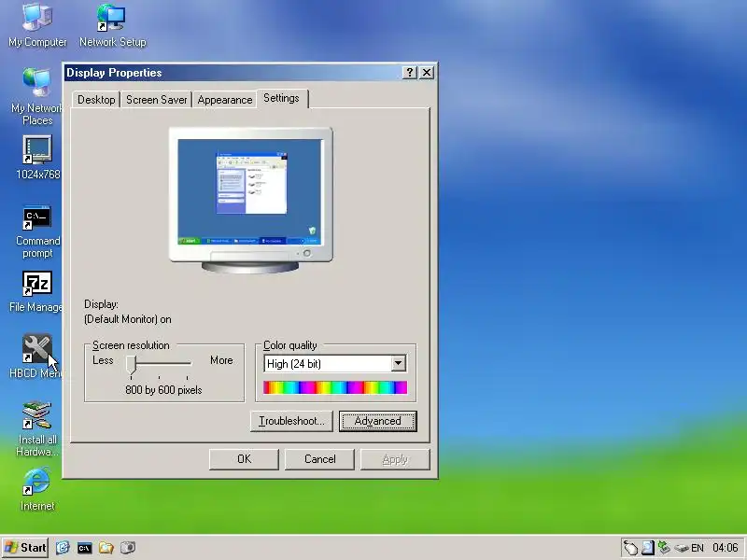The height and width of the screenshot is (560, 747).
Task: Click the Cancel button
Action: [x=319, y=459]
